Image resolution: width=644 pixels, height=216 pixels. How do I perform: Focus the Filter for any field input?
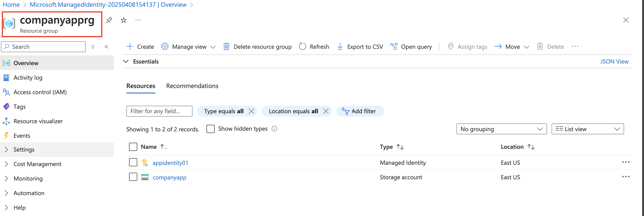159,111
